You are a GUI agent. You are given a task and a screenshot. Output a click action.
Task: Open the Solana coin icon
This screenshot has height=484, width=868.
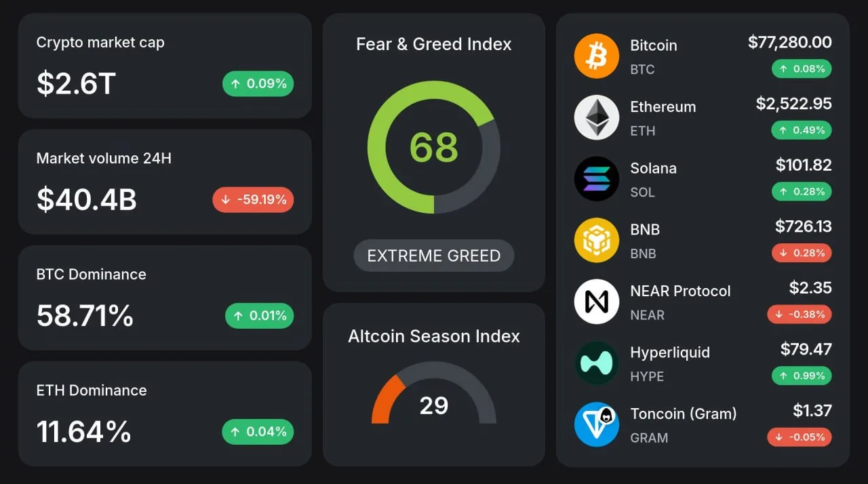pos(597,179)
